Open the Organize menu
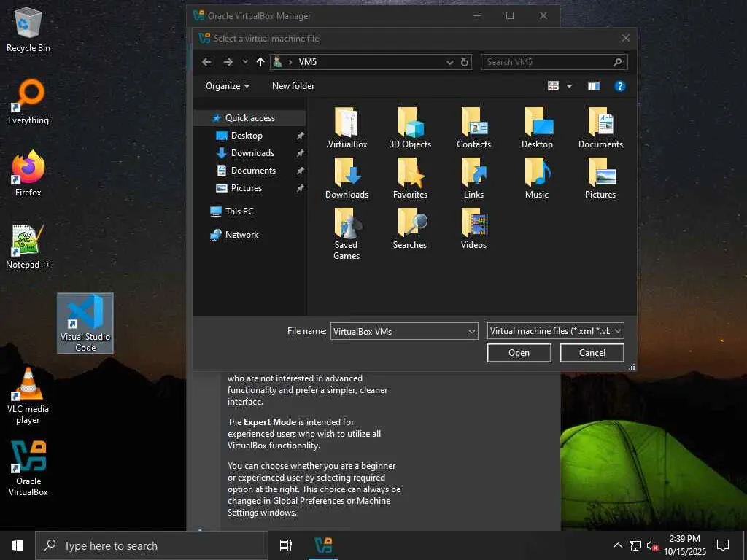This screenshot has width=747, height=560. coord(228,86)
